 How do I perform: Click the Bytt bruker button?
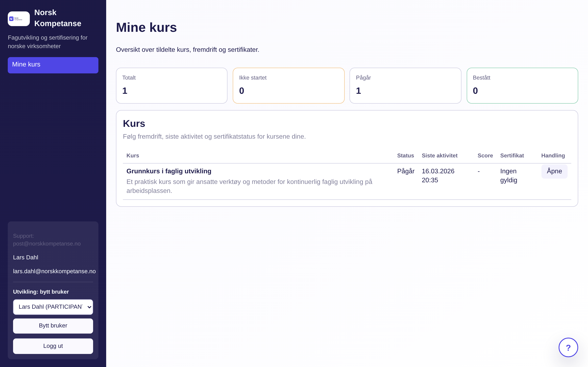(53, 326)
